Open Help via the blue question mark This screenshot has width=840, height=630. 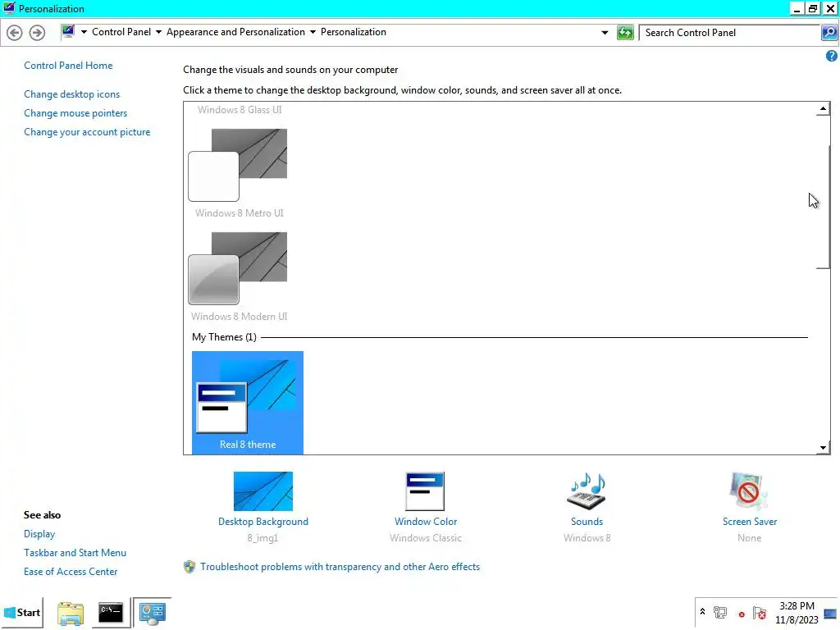pyautogui.click(x=832, y=56)
